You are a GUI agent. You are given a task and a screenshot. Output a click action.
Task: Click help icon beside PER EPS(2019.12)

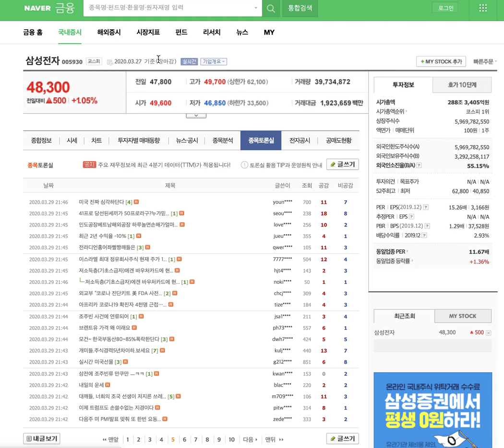pos(426,207)
